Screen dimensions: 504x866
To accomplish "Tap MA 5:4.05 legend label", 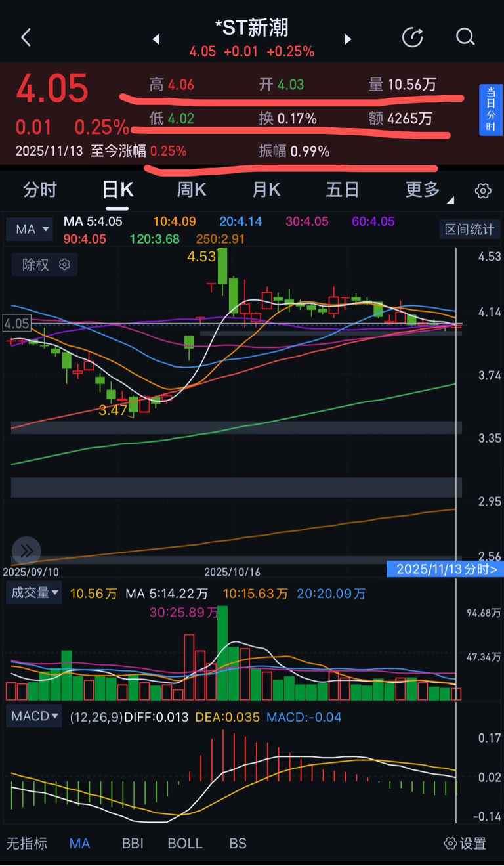I will (x=93, y=222).
